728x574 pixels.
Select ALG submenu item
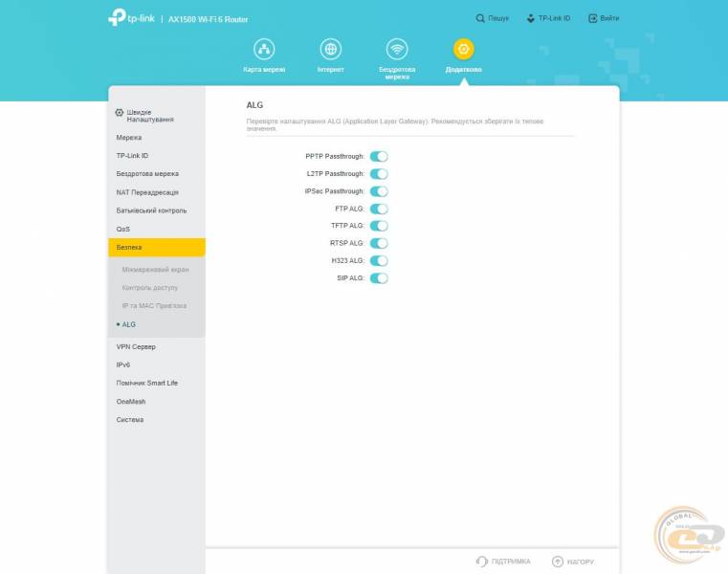click(157, 324)
